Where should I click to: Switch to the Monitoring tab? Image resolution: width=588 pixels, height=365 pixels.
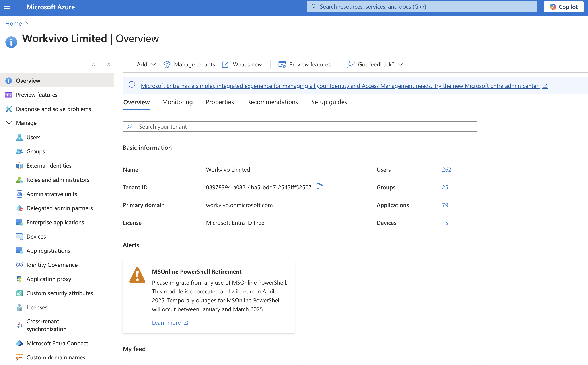[177, 102]
